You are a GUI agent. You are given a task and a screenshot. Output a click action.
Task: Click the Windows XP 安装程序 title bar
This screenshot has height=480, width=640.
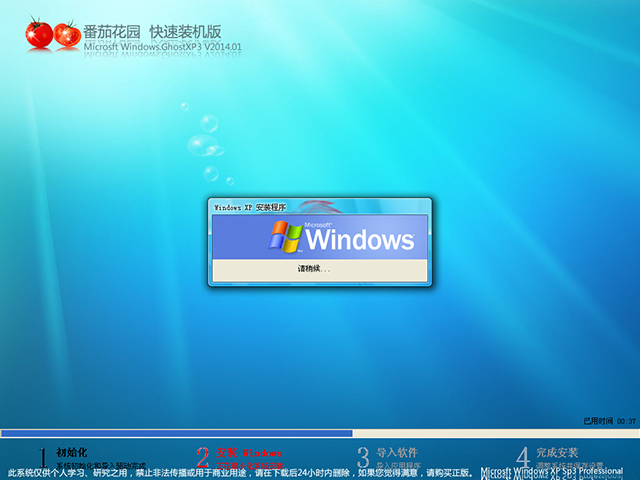click(320, 207)
